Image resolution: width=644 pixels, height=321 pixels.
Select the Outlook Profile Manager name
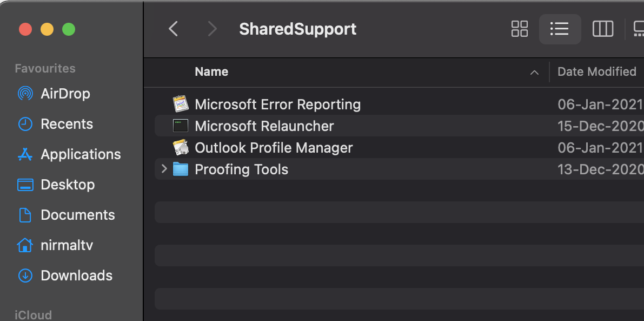tap(274, 148)
